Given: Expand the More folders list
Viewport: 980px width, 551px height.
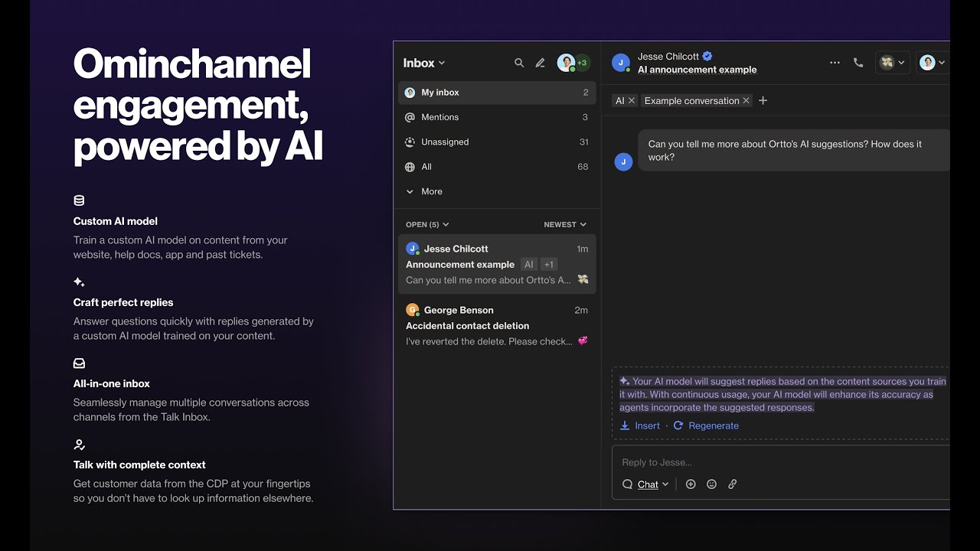Looking at the screenshot, I should click(x=424, y=191).
